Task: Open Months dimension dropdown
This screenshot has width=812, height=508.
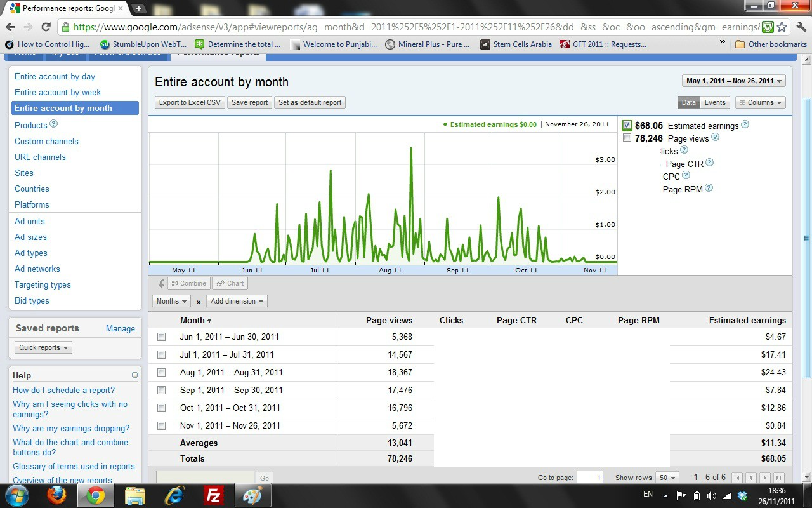Action: pyautogui.click(x=171, y=301)
